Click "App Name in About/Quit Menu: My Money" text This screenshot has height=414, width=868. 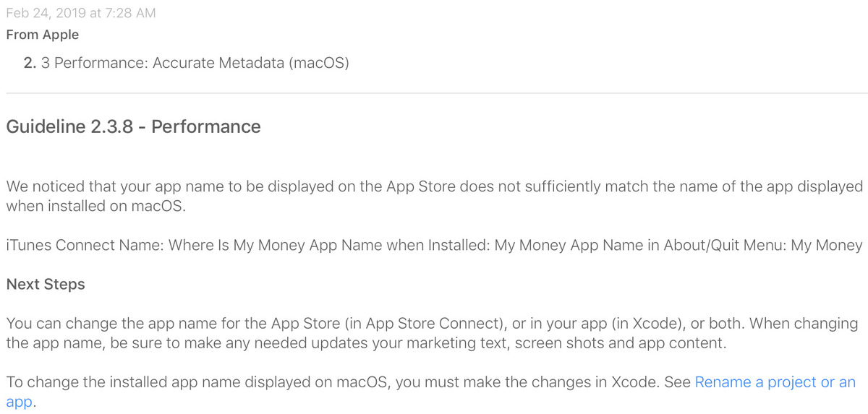pos(717,246)
